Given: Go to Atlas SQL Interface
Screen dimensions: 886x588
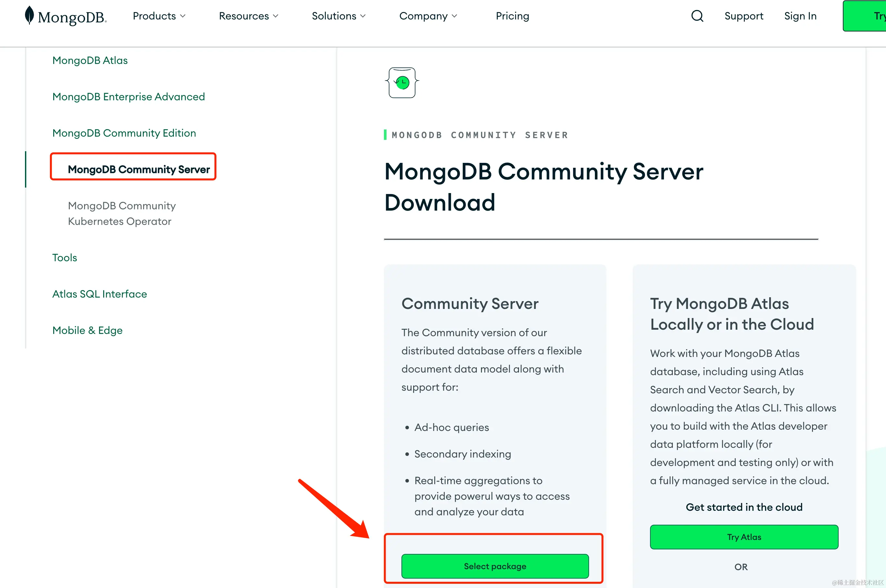Looking at the screenshot, I should (99, 294).
